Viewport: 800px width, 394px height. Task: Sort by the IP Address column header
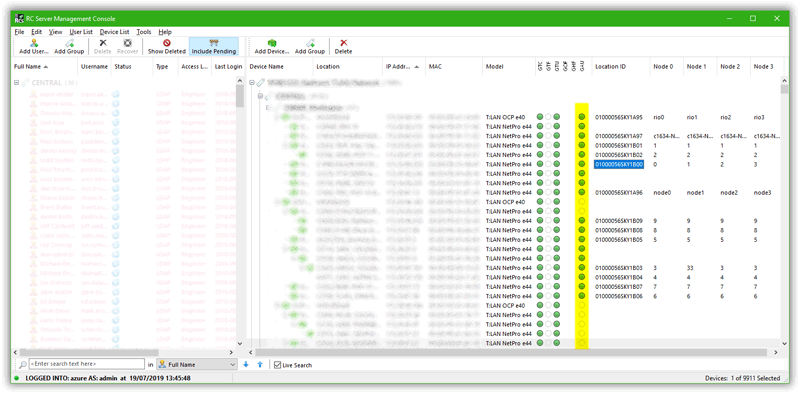(404, 66)
